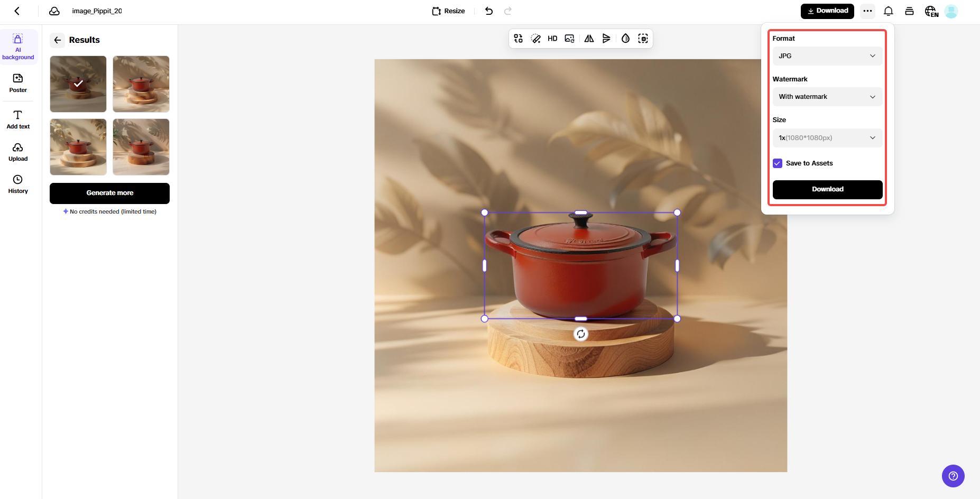Open the user avatar menu
Screen dimensions: 980x499
(x=951, y=11)
